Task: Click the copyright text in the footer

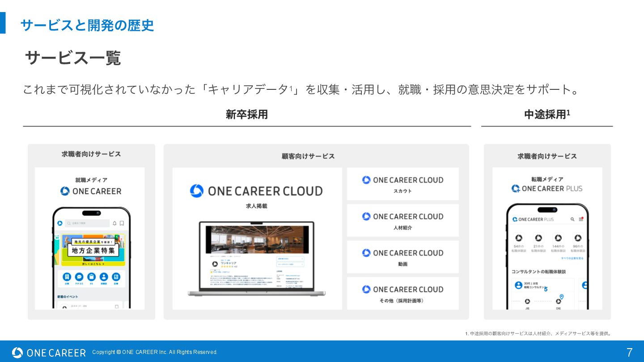Action: point(155,352)
